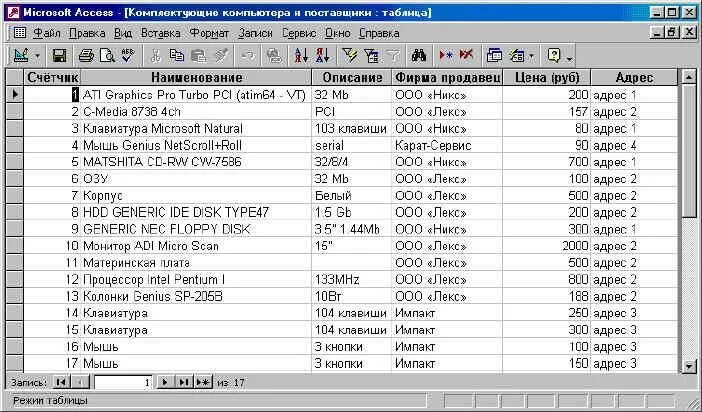
Task: Click the cell "Карат-Сервис"
Action: (447, 146)
